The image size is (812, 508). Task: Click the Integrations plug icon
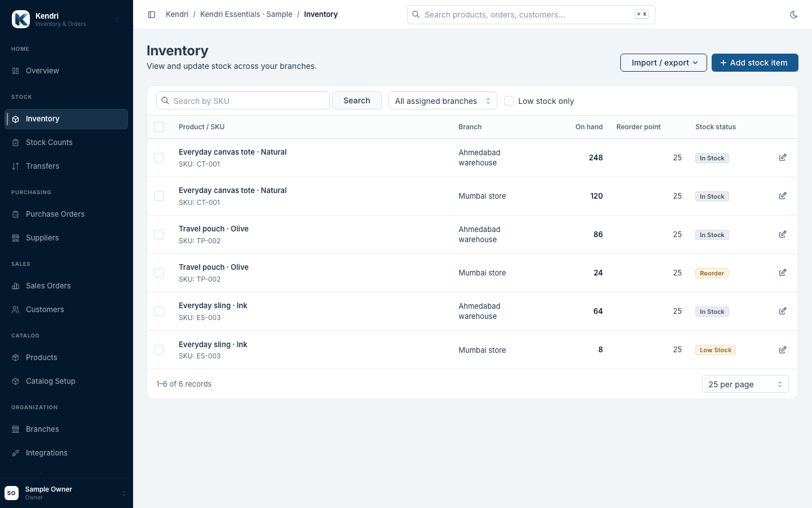point(16,453)
